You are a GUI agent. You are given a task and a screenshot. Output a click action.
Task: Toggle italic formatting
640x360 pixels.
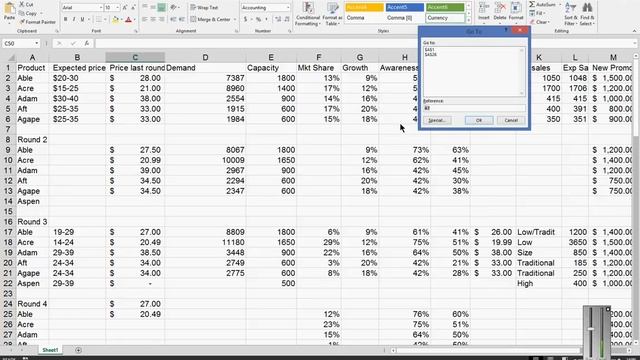click(x=74, y=19)
